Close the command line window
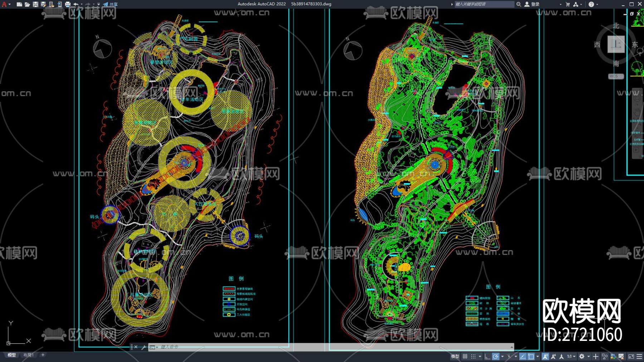This screenshot has width=644, height=362. pyautogui.click(x=136, y=347)
